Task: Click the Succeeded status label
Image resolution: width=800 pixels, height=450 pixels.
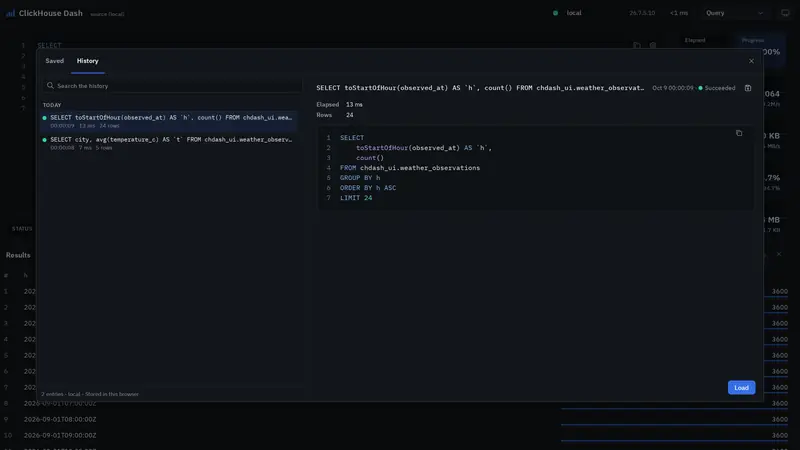Action: (x=719, y=88)
